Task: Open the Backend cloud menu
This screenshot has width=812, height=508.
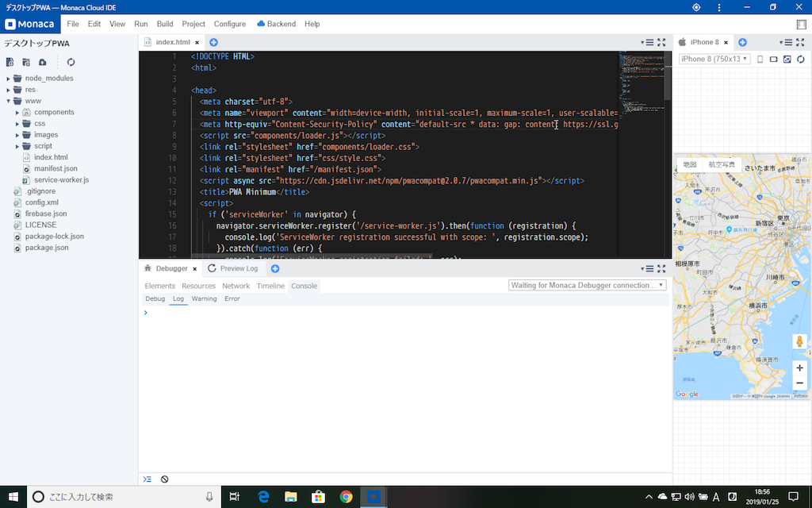Action: tap(277, 24)
